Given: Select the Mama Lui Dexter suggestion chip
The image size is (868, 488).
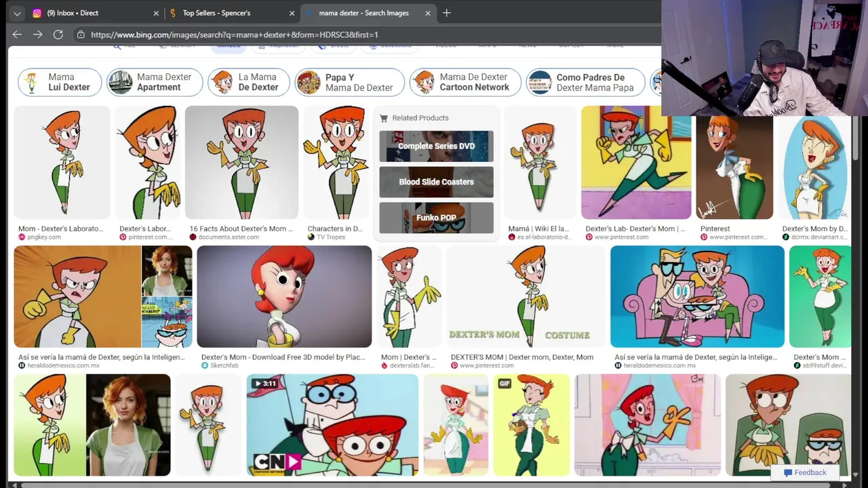Looking at the screenshot, I should [x=60, y=82].
